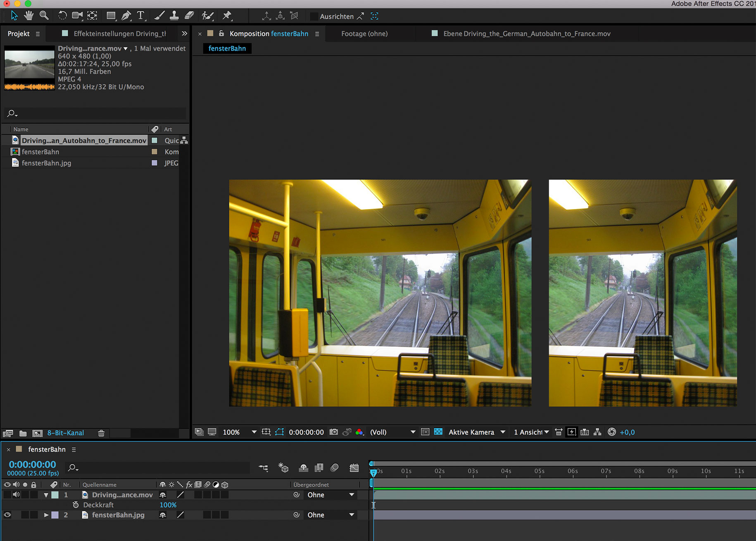
Task: Click the 8-Bit-Kanal color depth button
Action: (x=65, y=433)
